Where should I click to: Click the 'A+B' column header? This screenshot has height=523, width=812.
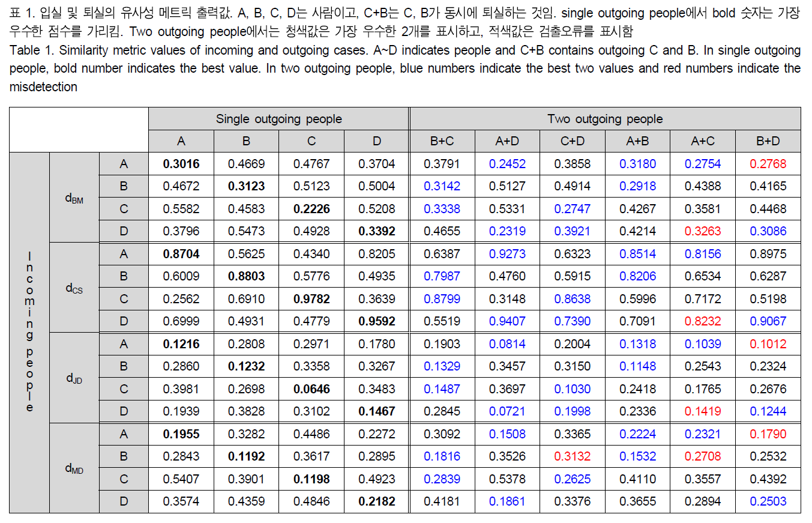pyautogui.click(x=637, y=141)
